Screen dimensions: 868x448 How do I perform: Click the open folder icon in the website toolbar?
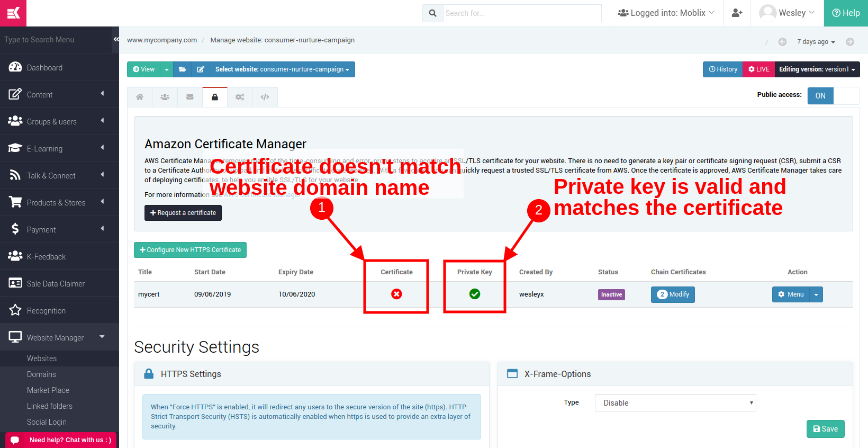182,69
